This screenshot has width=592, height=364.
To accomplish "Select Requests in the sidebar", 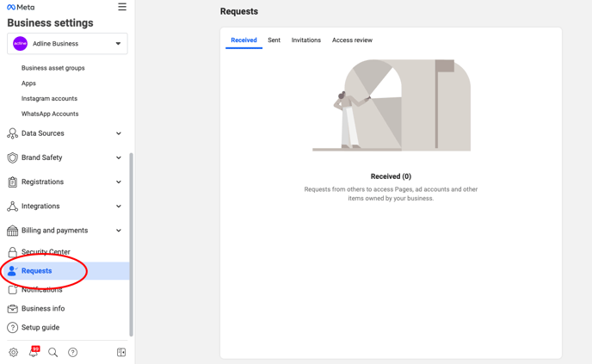I will (x=65, y=271).
